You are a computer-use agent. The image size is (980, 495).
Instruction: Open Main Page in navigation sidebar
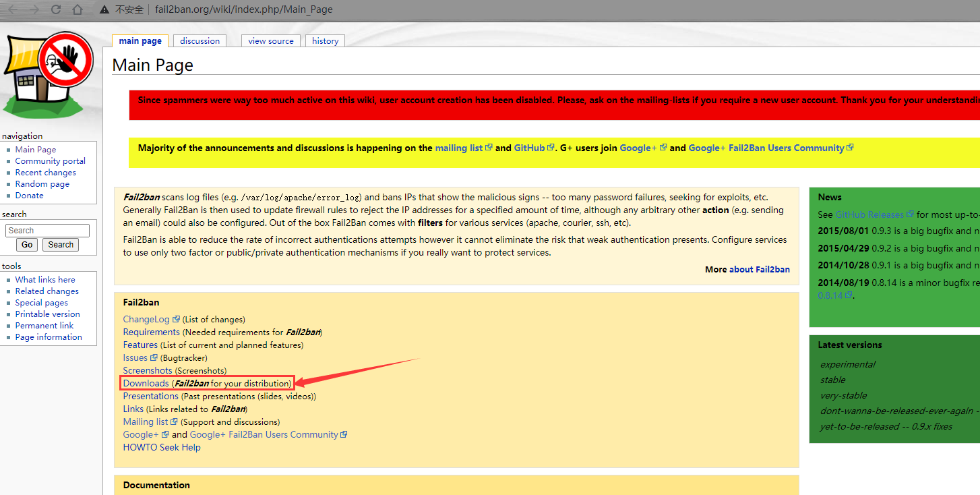coord(36,150)
